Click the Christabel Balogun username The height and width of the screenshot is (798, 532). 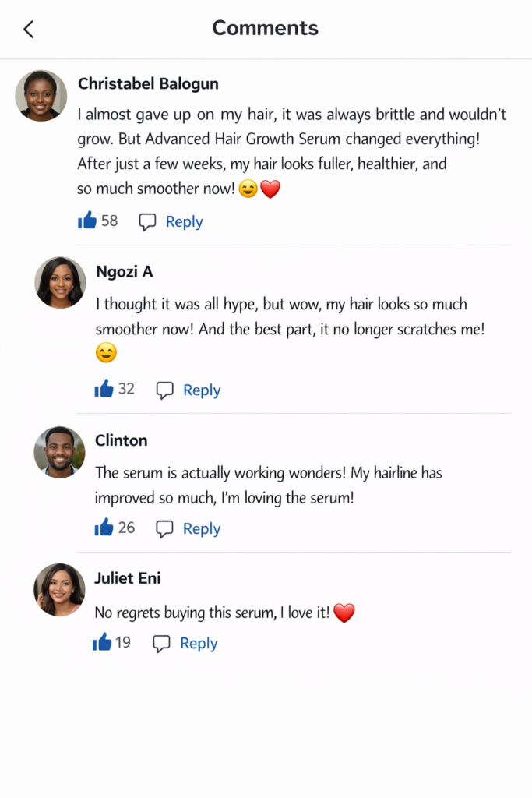148,83
